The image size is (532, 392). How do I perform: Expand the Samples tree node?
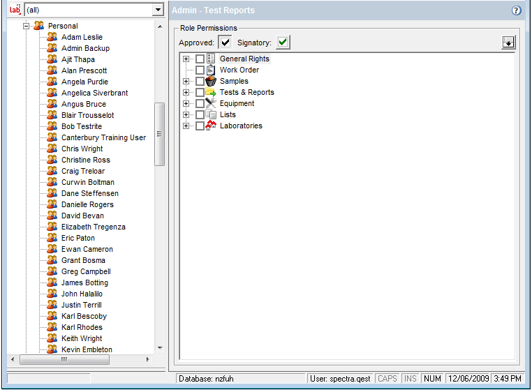pyautogui.click(x=186, y=82)
